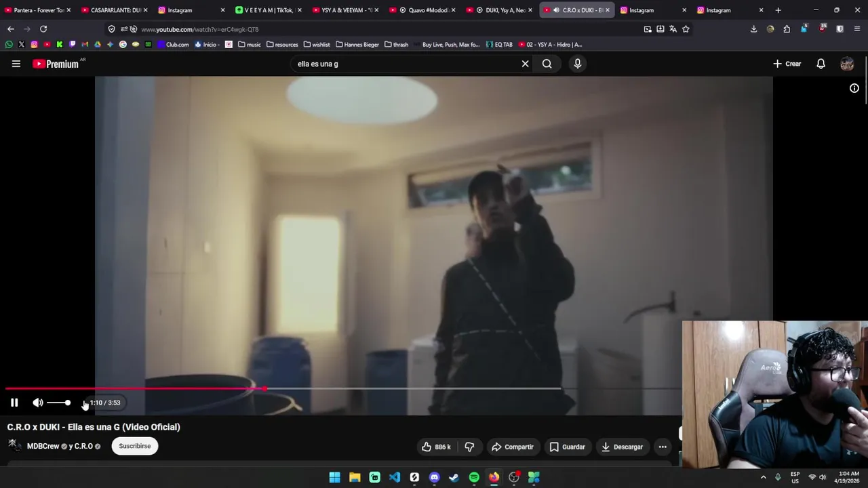Expand the Hannes Bieger bookmarks folder
The width and height of the screenshot is (868, 488).
(x=357, y=45)
